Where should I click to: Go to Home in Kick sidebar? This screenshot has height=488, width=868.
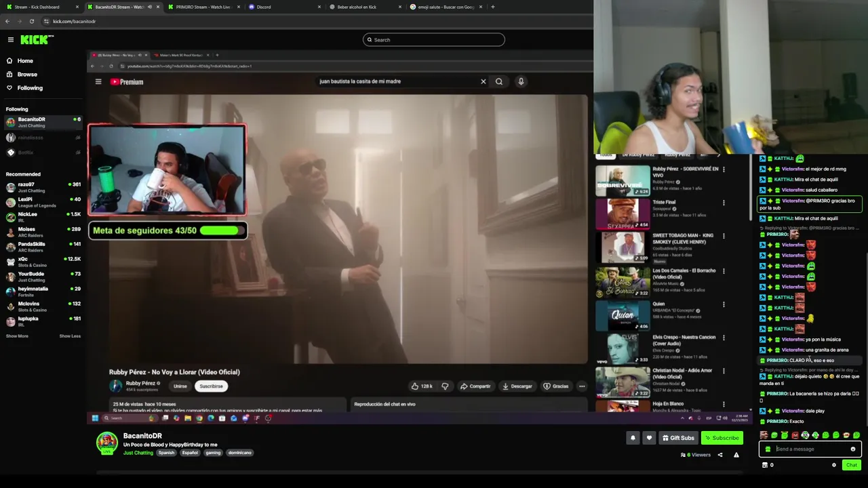point(20,61)
